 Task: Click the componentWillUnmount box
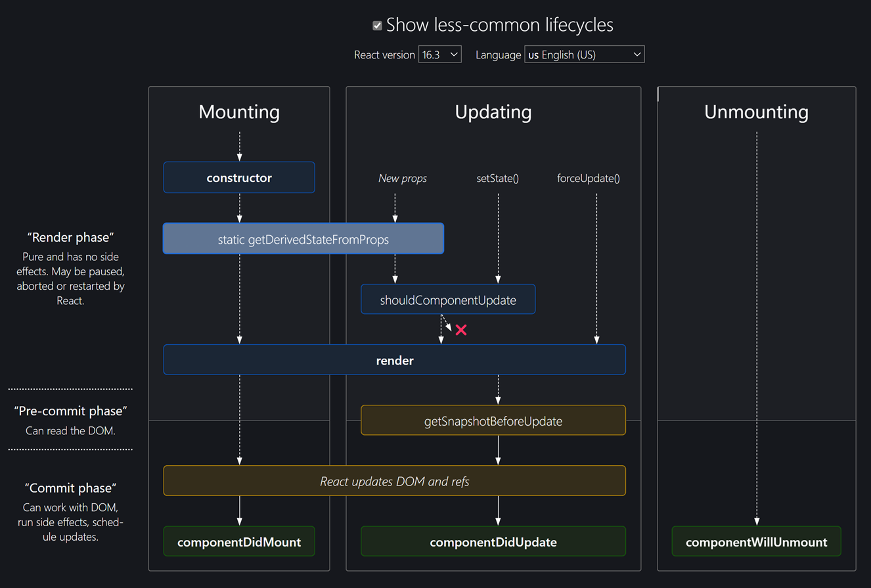point(756,542)
